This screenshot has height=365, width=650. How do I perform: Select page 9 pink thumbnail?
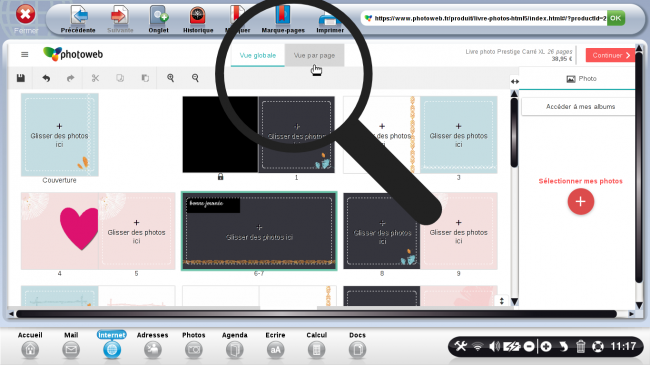pos(458,231)
